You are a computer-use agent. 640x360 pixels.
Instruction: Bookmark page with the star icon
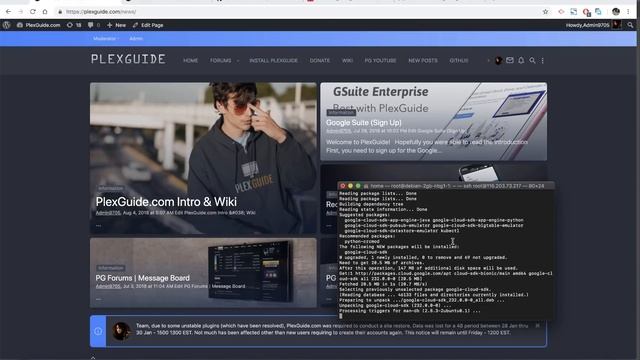[x=545, y=12]
